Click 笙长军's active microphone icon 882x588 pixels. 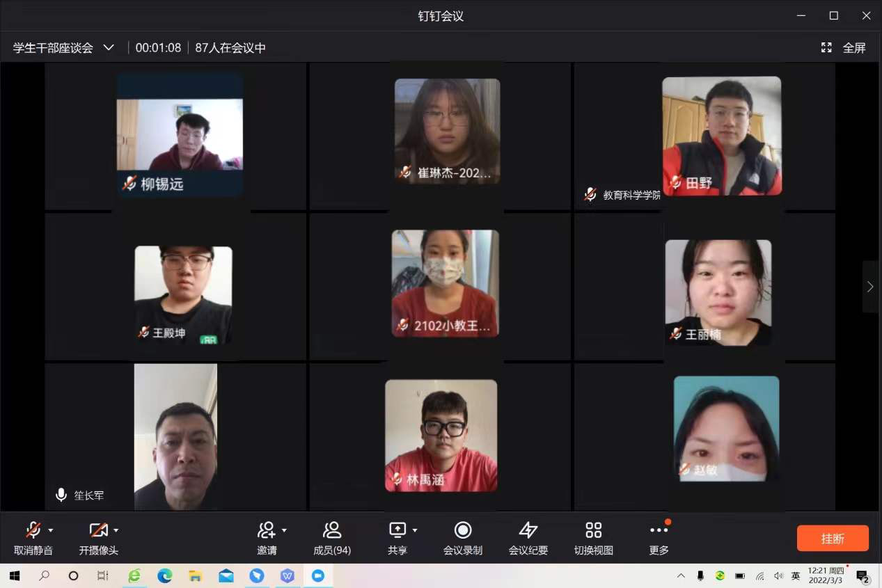point(61,495)
